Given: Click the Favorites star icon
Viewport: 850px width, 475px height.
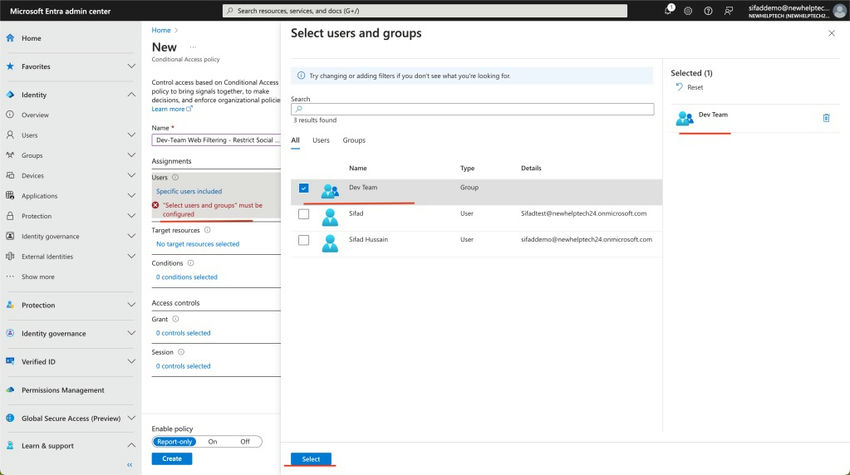Looking at the screenshot, I should [10, 66].
